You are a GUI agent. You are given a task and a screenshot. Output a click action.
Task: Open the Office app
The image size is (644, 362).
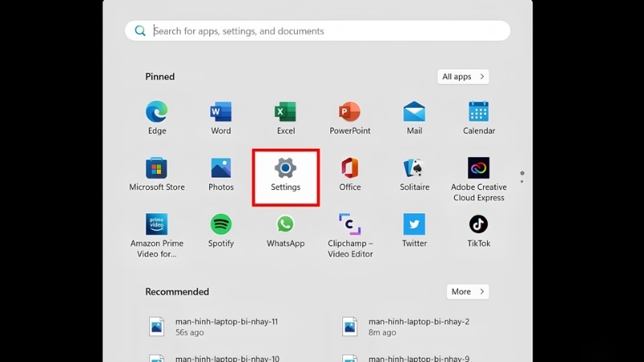349,174
